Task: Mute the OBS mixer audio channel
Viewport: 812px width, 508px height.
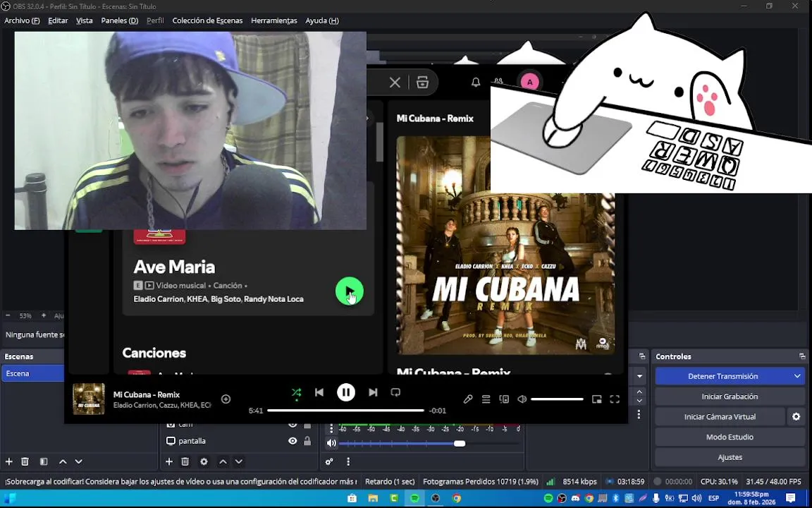Action: (x=331, y=443)
